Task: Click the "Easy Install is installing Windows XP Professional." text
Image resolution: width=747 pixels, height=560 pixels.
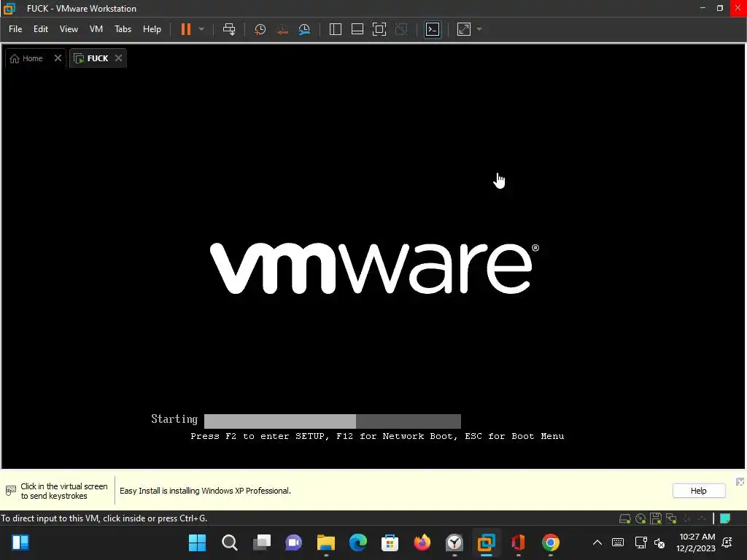Action: (205, 491)
